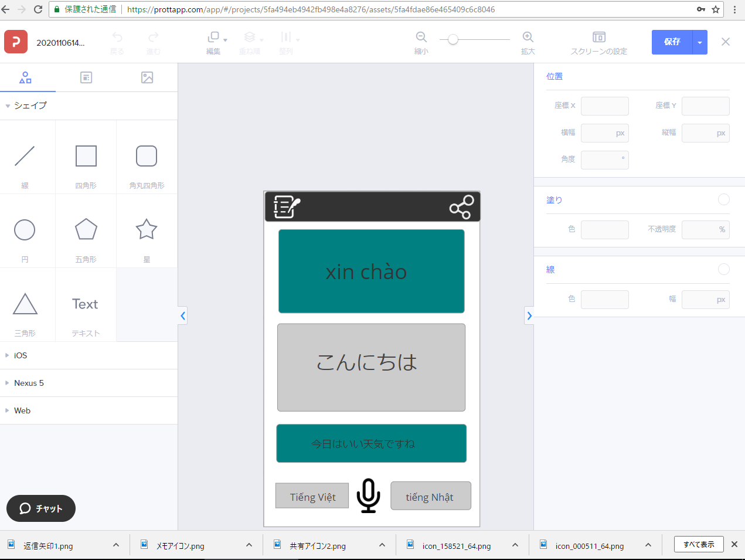
Task: Click the undo (戻る) arrow icon
Action: [x=117, y=37]
